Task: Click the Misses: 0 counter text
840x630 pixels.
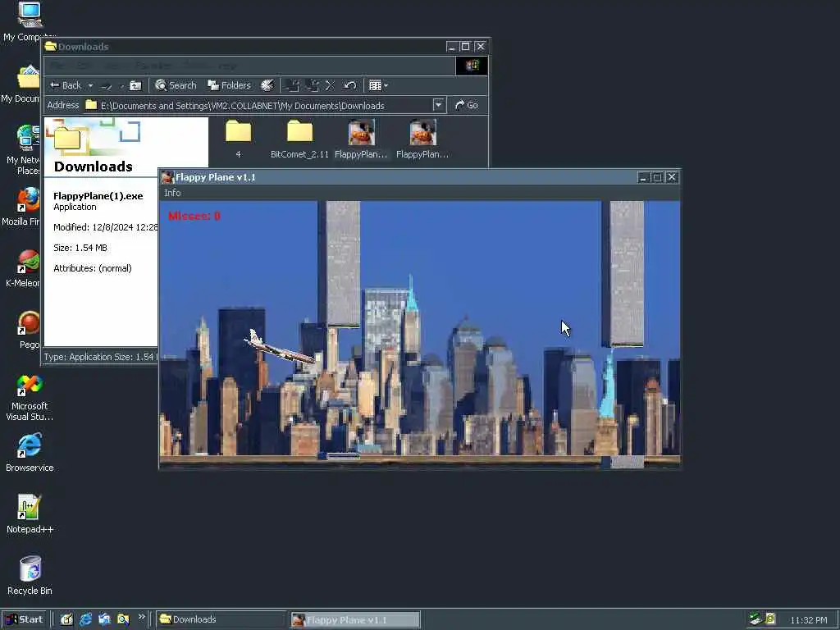Action: pyautogui.click(x=194, y=217)
